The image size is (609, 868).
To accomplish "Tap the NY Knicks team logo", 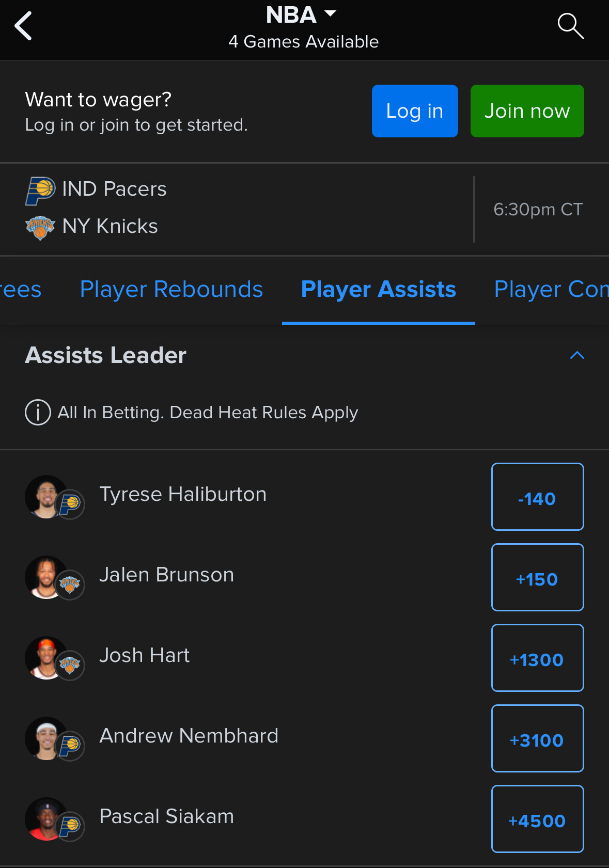I will point(40,227).
